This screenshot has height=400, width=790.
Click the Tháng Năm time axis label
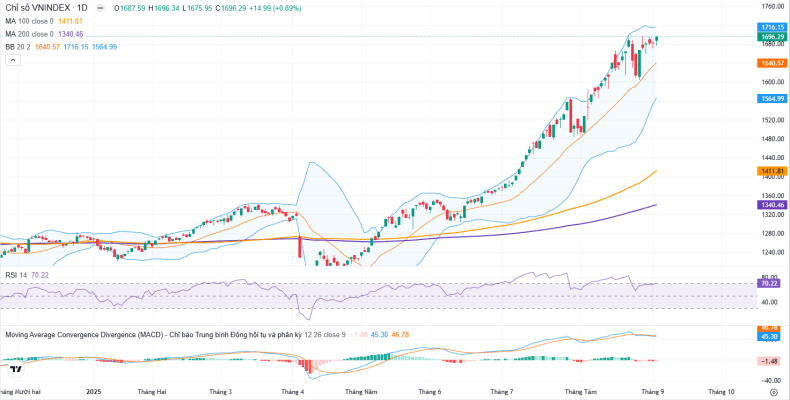(x=361, y=391)
